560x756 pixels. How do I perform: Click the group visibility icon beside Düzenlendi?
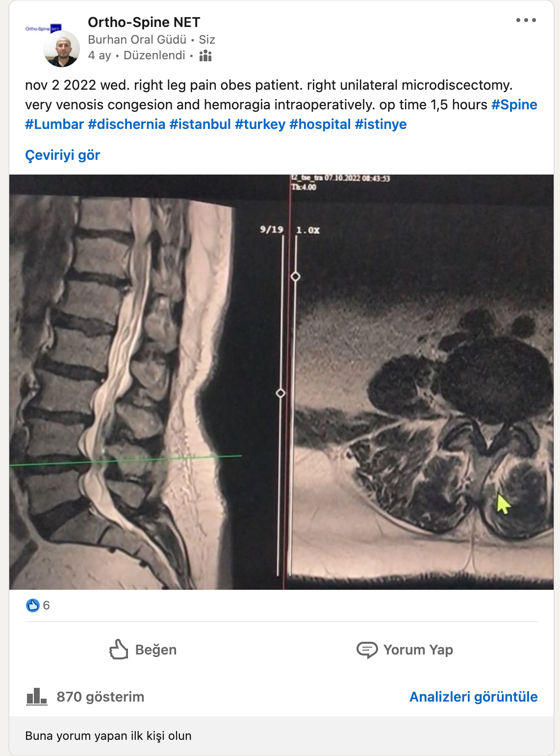coord(205,55)
